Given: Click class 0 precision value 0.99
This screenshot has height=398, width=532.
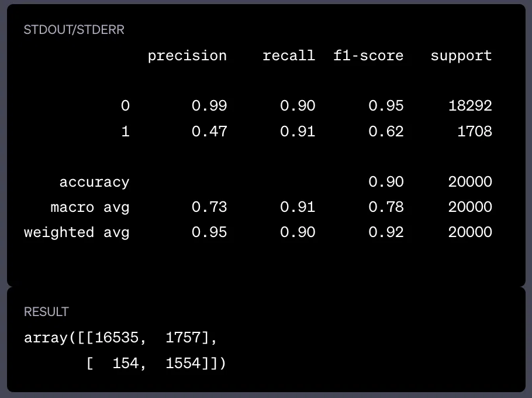Looking at the screenshot, I should pos(209,105).
